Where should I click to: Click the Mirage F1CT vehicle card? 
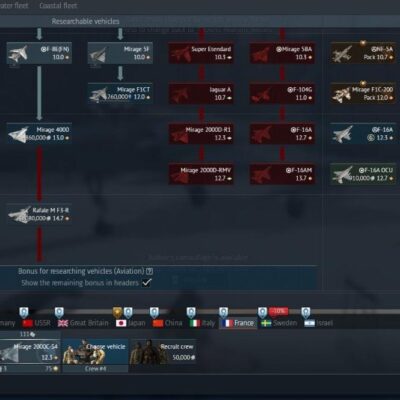pos(120,93)
